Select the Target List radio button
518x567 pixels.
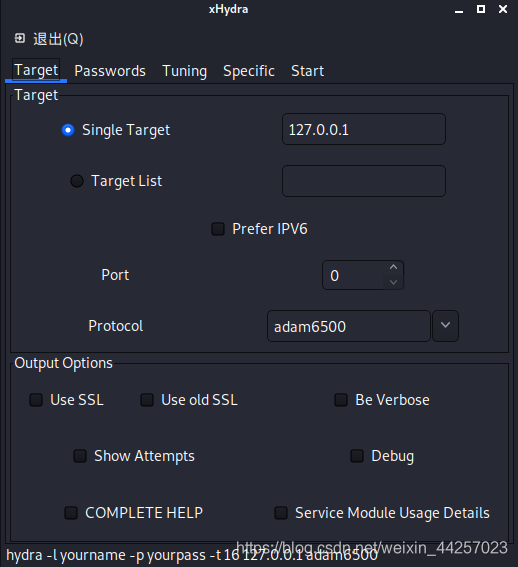click(77, 181)
